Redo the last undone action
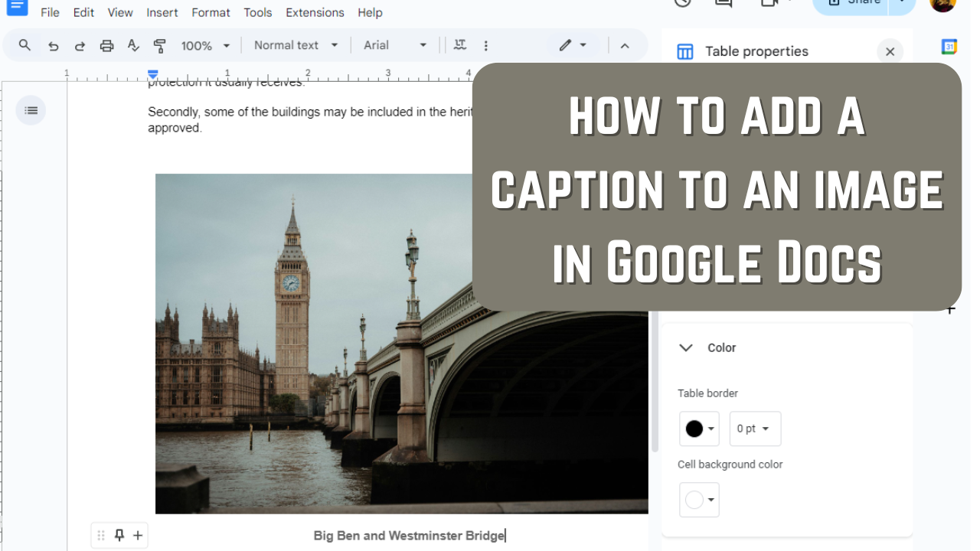 pos(80,46)
